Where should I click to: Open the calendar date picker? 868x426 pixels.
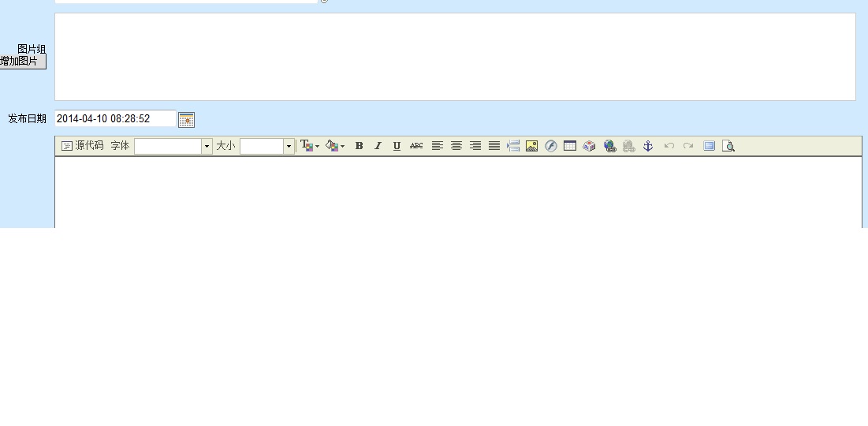pyautogui.click(x=186, y=120)
